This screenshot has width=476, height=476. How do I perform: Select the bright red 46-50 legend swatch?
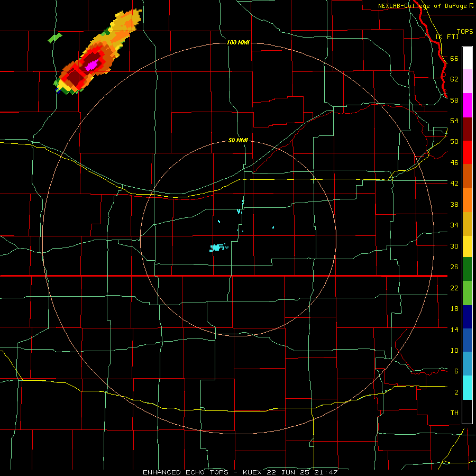tap(467, 152)
